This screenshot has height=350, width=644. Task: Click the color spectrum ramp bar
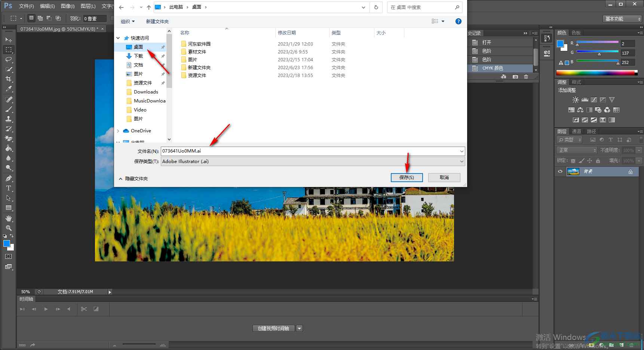[597, 73]
